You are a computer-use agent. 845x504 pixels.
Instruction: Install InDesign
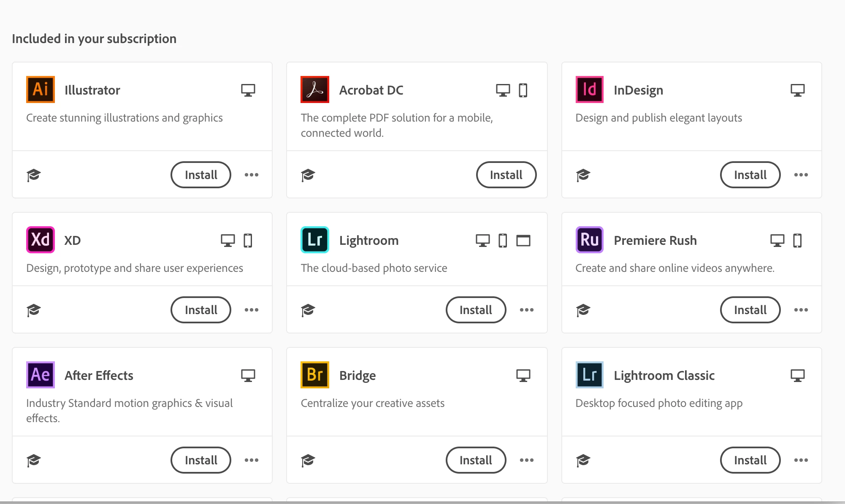(x=750, y=175)
